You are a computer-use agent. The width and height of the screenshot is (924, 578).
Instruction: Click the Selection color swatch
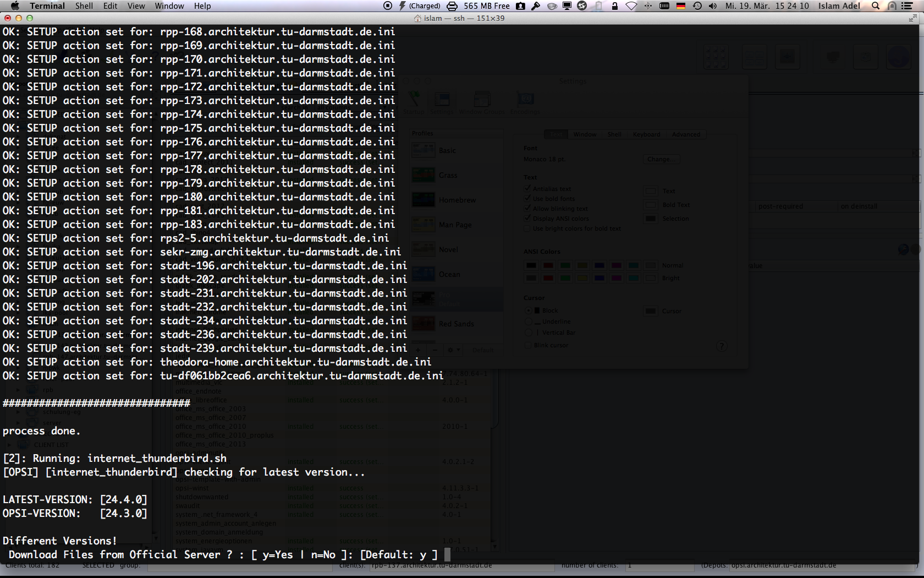[651, 219]
